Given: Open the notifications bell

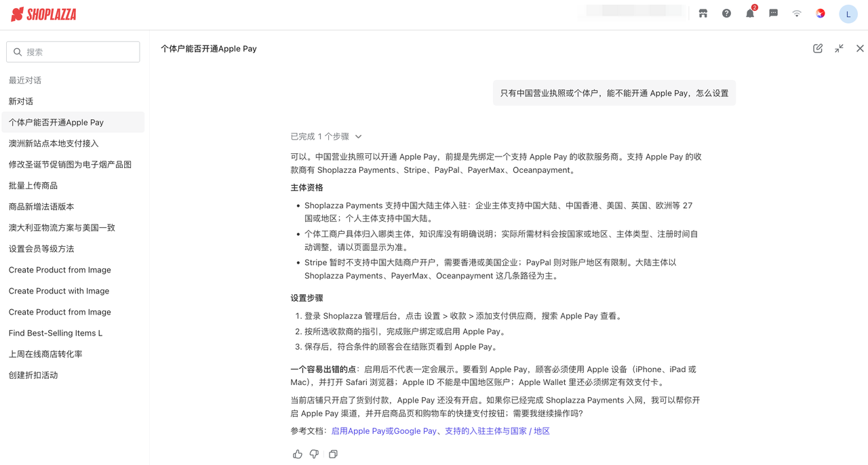Looking at the screenshot, I should point(750,14).
